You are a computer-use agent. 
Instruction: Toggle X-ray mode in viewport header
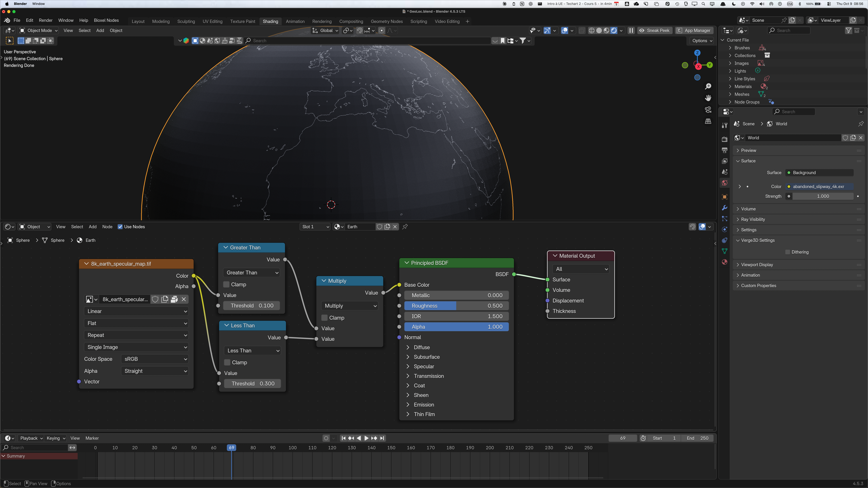[582, 31]
